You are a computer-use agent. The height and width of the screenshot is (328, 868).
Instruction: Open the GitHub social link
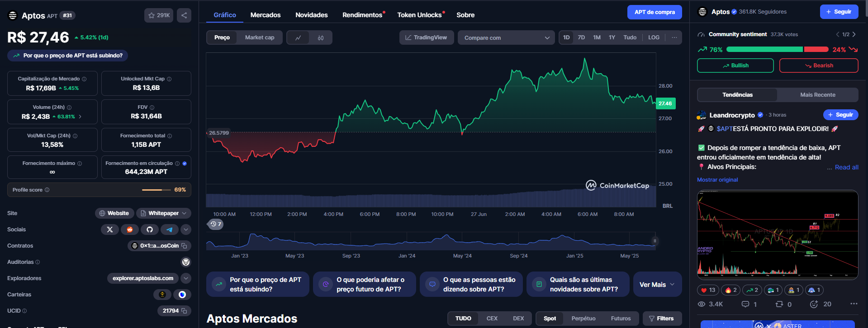[150, 230]
